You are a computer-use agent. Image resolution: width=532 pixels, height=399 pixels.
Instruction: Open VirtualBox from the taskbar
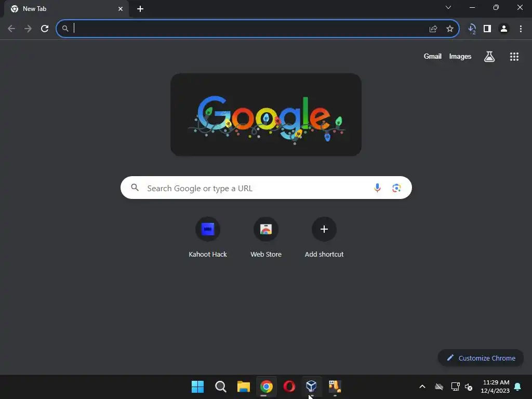click(311, 386)
